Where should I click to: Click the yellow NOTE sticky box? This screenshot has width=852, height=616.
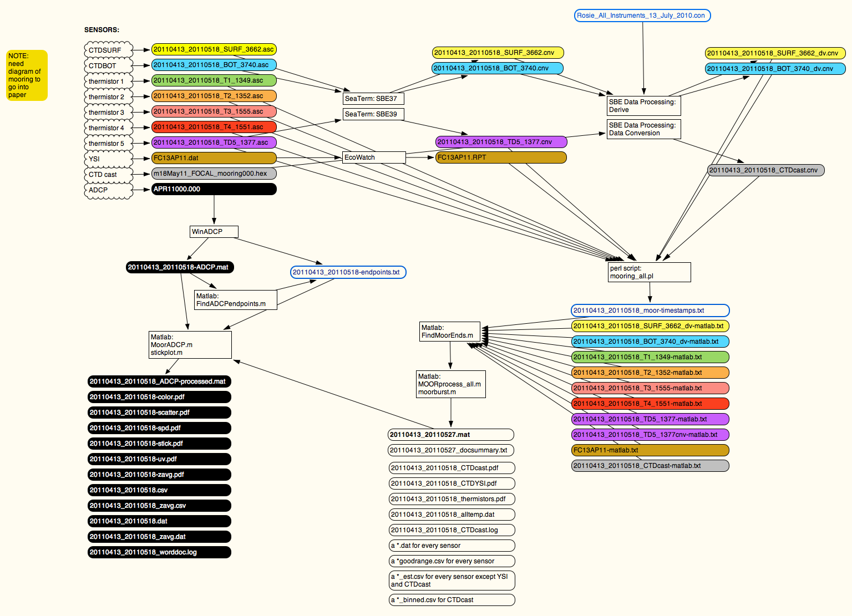[27, 75]
